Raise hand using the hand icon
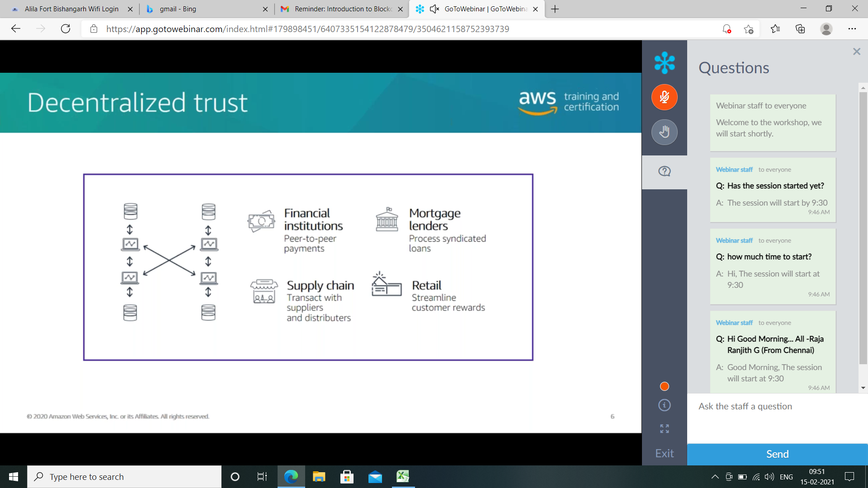The width and height of the screenshot is (868, 488). point(664,132)
